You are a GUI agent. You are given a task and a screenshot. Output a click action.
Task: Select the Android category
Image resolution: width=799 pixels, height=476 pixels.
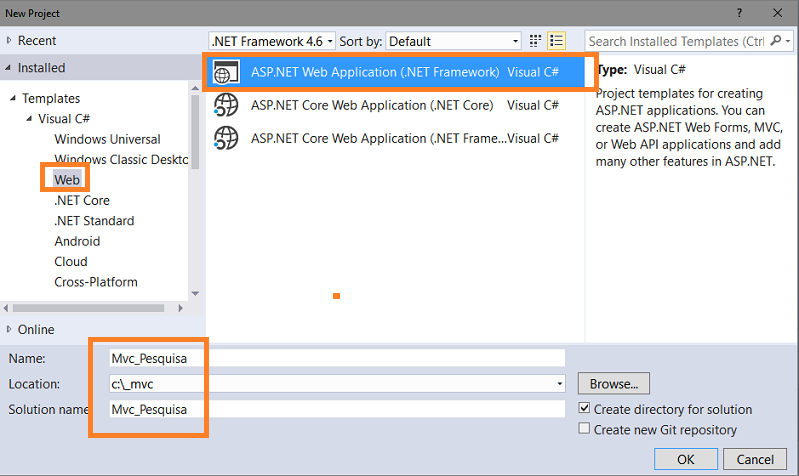(77, 241)
